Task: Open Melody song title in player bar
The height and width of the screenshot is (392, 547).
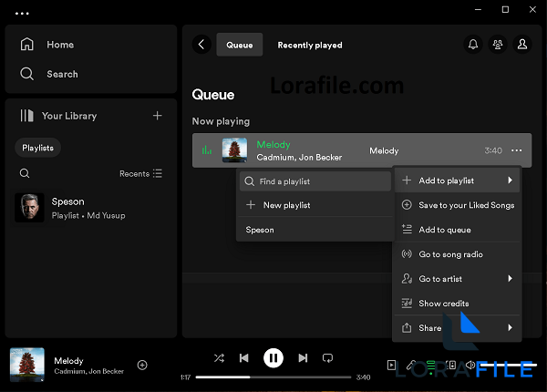Action: pyautogui.click(x=68, y=361)
